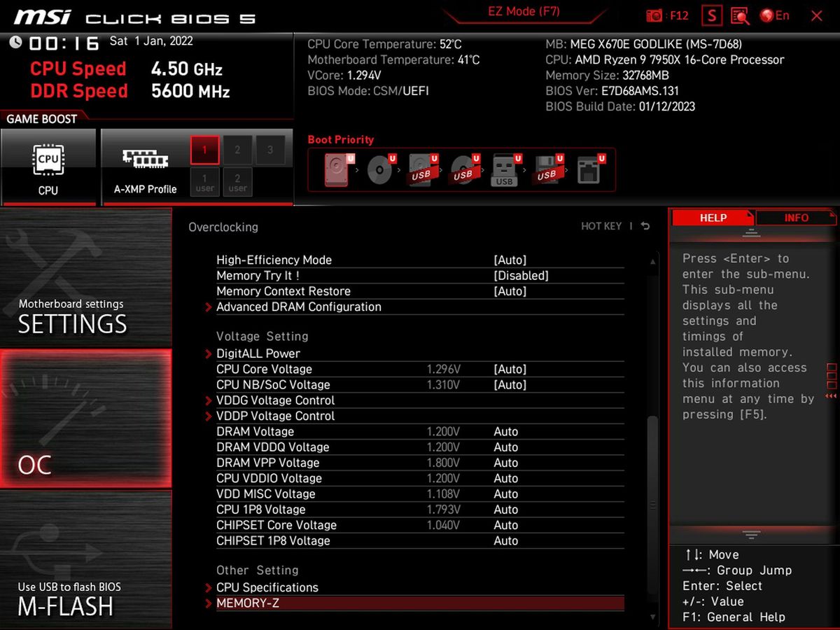Open the Motherboard SETTINGS section
This screenshot has width=840, height=630.
click(x=85, y=279)
